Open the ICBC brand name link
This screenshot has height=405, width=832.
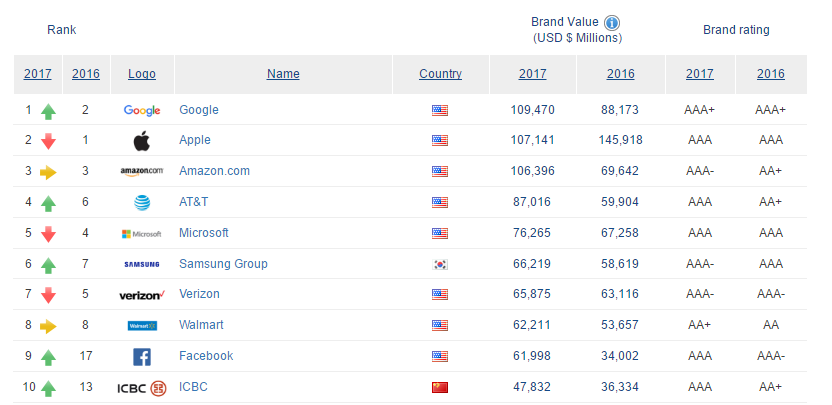(x=193, y=387)
